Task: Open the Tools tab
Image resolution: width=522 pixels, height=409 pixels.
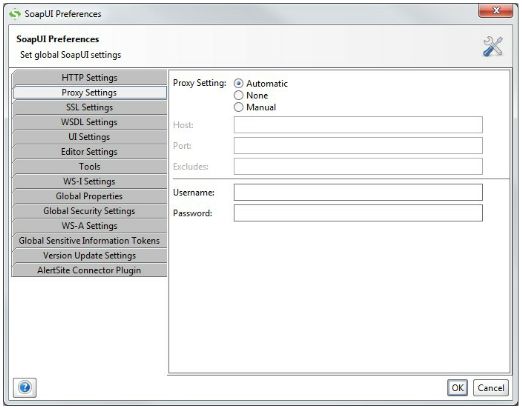Action: click(x=89, y=167)
